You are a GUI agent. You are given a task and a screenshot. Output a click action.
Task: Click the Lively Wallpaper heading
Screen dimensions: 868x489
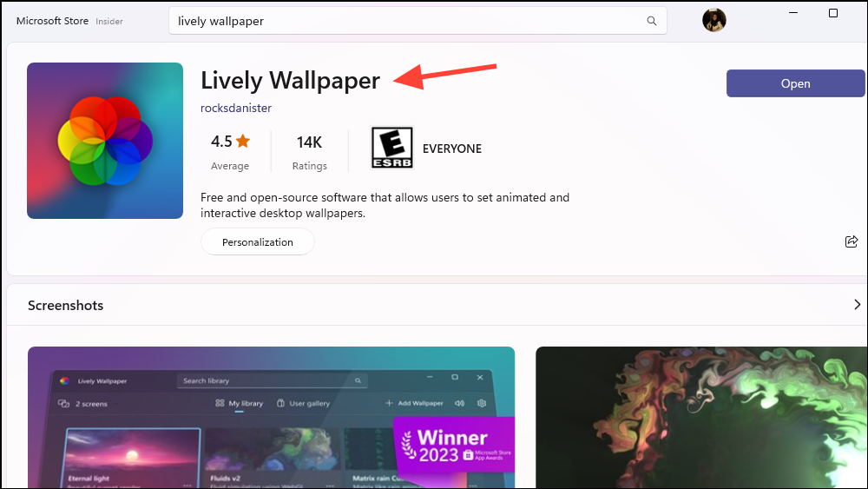[x=290, y=80]
